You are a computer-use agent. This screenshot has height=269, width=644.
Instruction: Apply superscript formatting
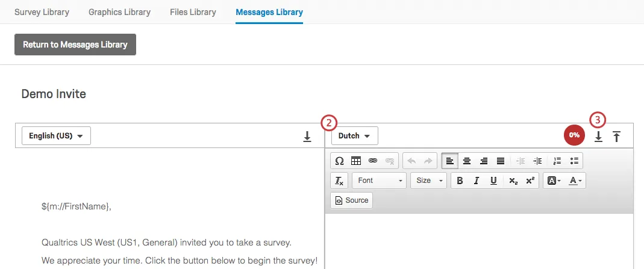point(530,181)
